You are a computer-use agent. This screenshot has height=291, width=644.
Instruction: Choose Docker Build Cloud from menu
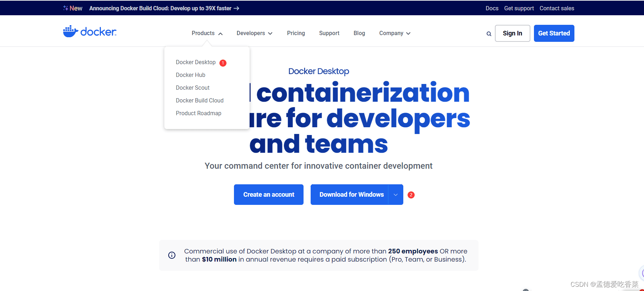click(200, 101)
